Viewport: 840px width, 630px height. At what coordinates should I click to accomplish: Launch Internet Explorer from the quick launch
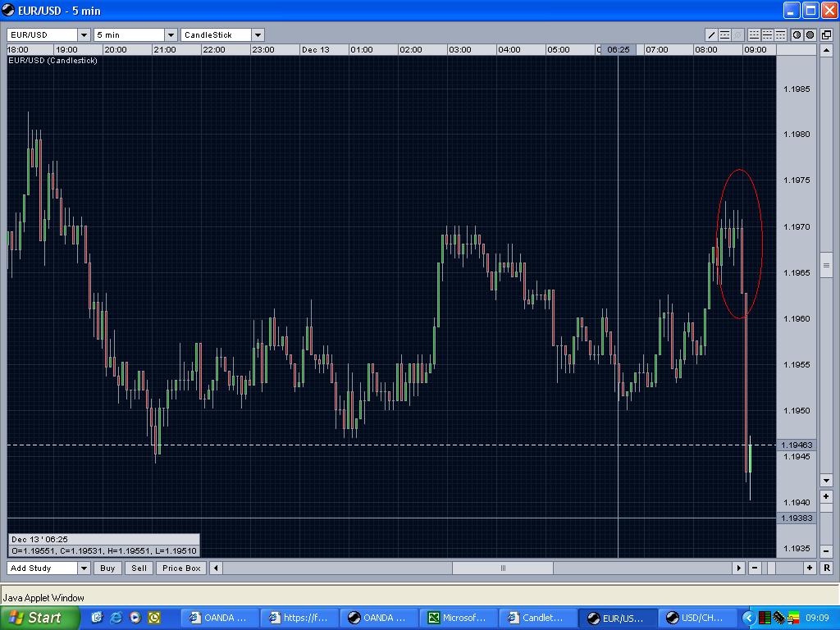(116, 618)
